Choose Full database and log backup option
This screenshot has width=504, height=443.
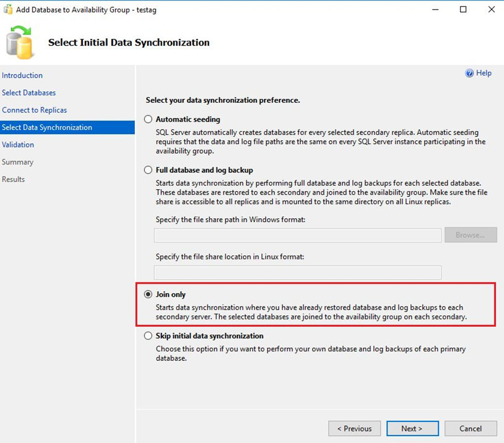[148, 170]
